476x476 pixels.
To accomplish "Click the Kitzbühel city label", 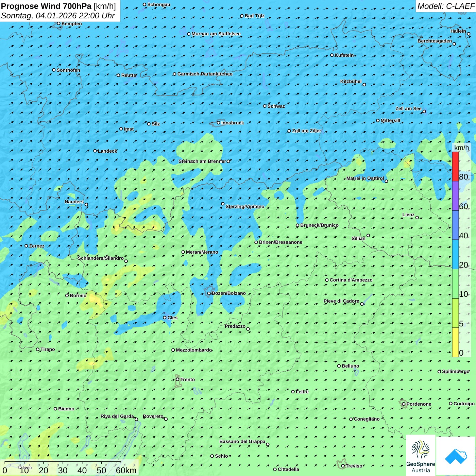I will (351, 81).
